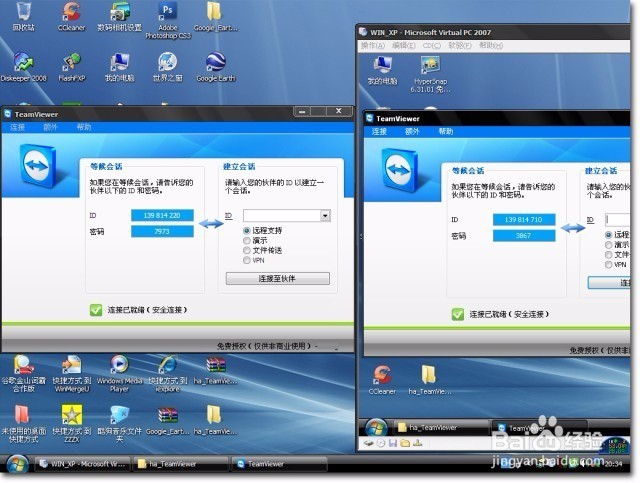Click Start orb inside Virtual PC
Screen dimensions: 640x483
(376, 428)
